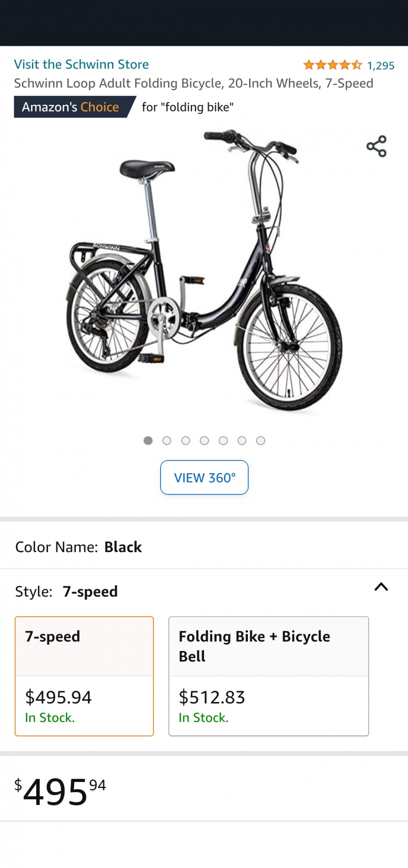Viewport: 408px width, 868px height.
Task: Go to the last image dot
Action: (x=261, y=441)
